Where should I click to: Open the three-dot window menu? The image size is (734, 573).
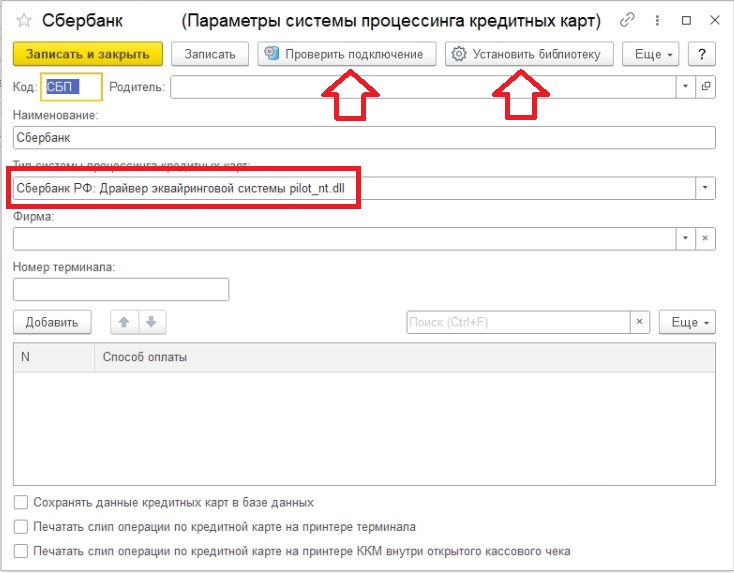tap(657, 20)
